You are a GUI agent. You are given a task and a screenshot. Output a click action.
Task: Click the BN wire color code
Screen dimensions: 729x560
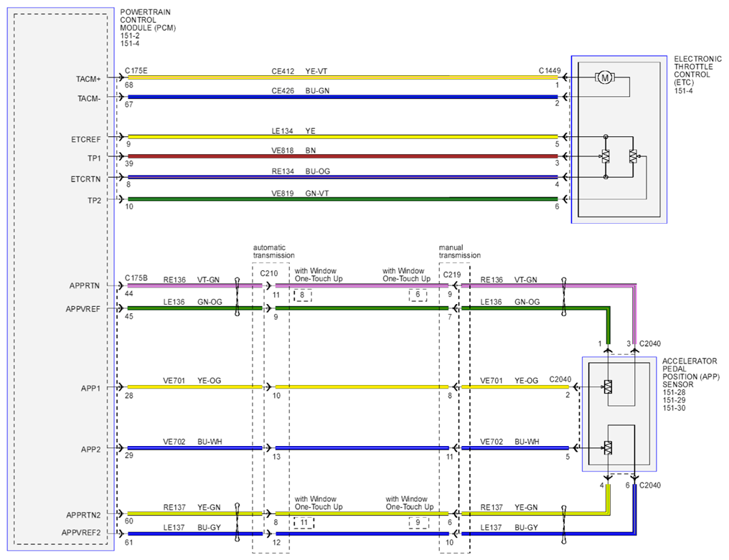[311, 151]
